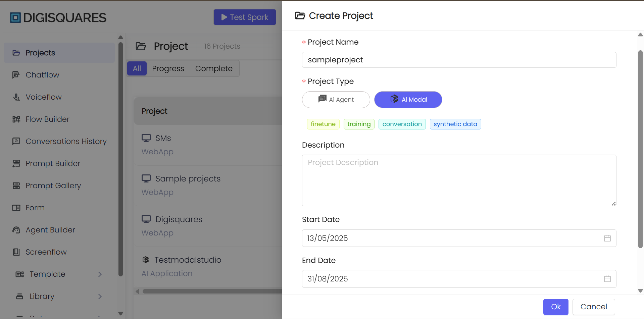This screenshot has height=319, width=644.
Task: Switch to the Complete tab
Action: [x=214, y=68]
